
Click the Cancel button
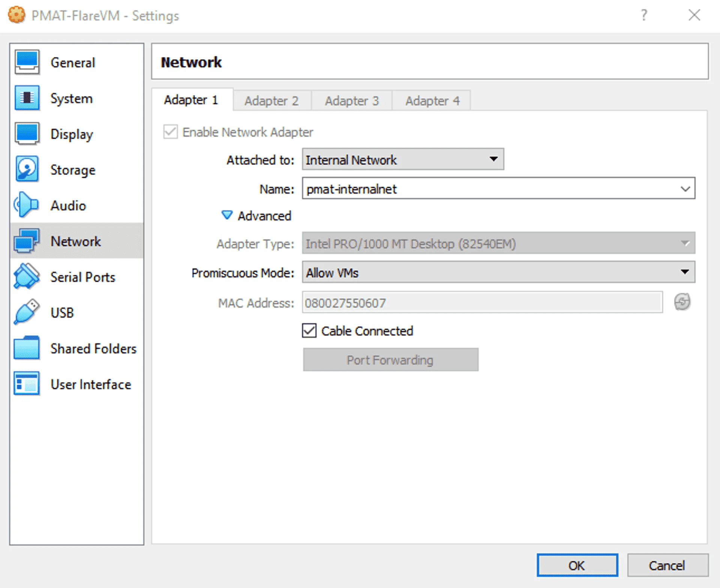point(667,565)
